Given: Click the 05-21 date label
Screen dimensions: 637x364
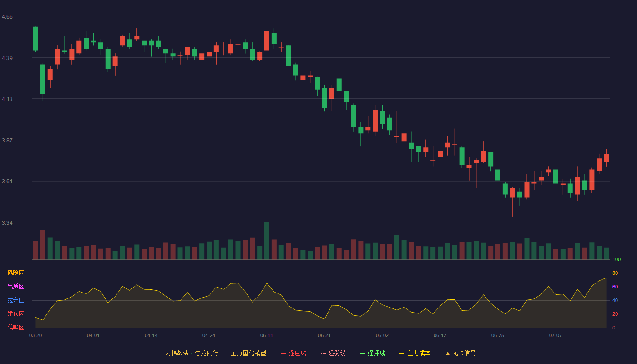Looking at the screenshot, I should [x=324, y=335].
